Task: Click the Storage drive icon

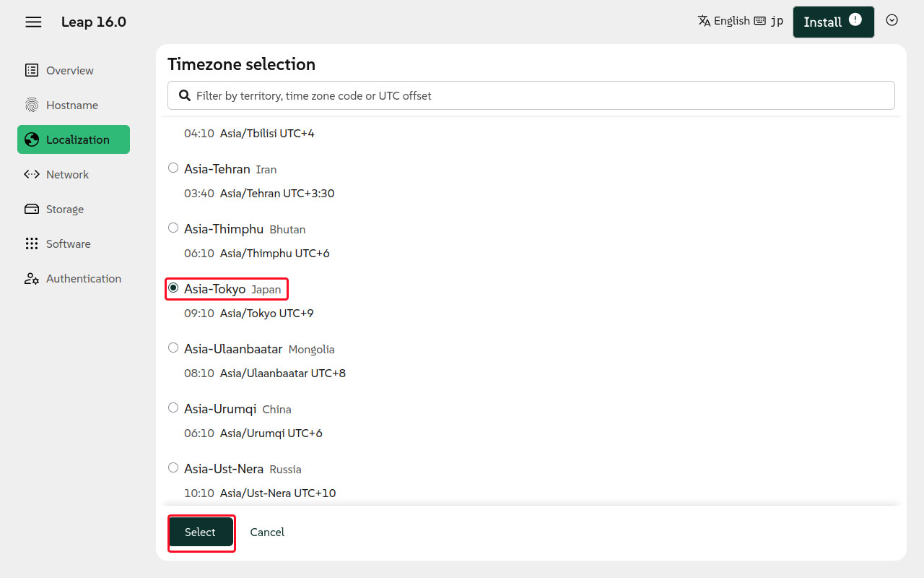Action: point(32,209)
